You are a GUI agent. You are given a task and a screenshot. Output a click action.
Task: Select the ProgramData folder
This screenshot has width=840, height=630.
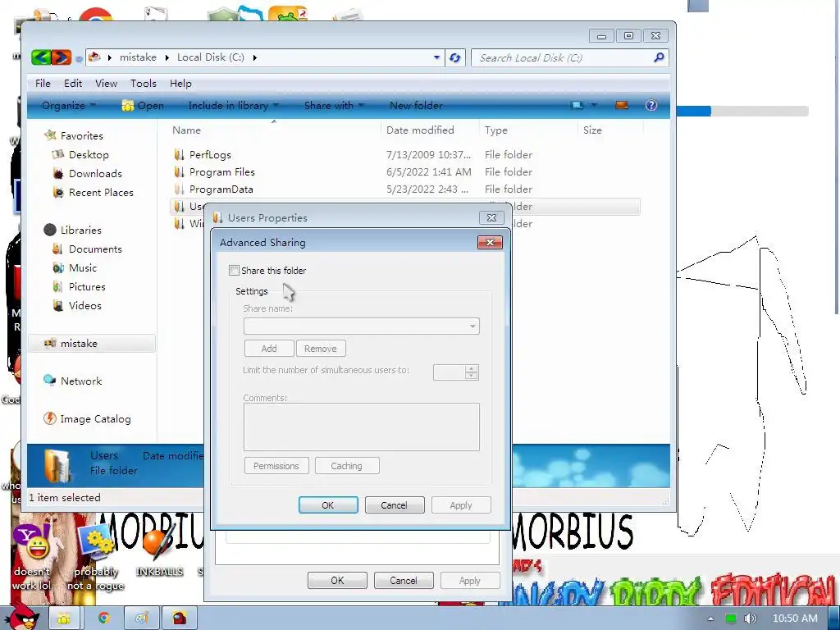pos(221,189)
